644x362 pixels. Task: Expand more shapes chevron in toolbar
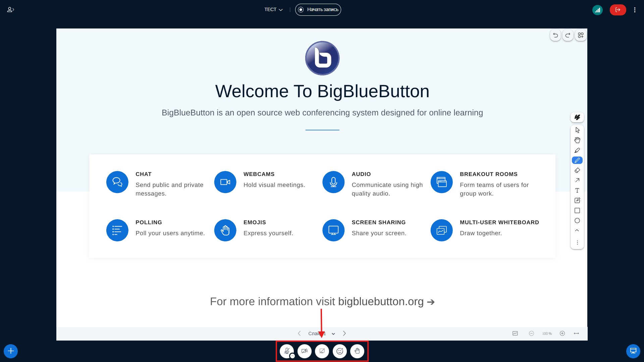click(x=577, y=230)
